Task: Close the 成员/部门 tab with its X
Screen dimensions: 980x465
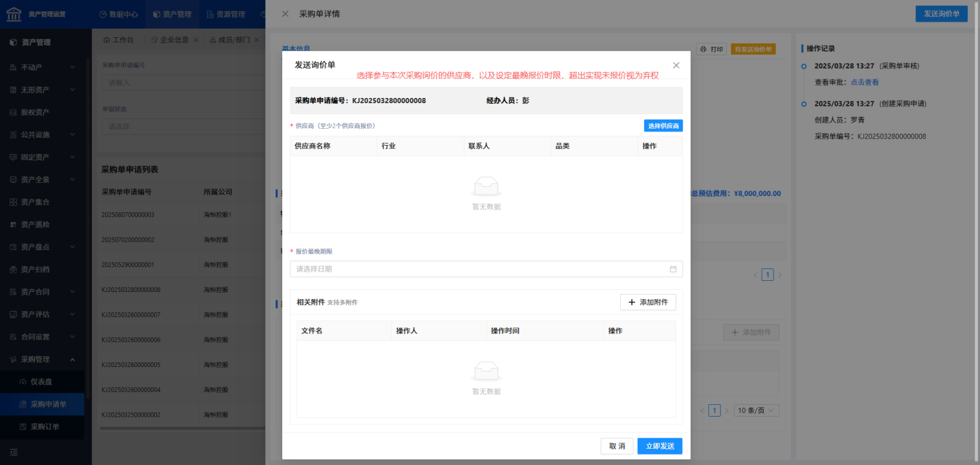Action: click(x=257, y=40)
